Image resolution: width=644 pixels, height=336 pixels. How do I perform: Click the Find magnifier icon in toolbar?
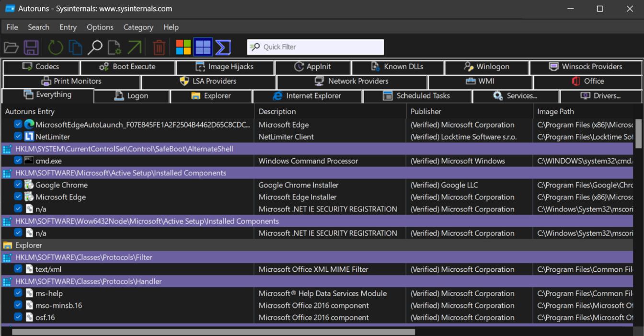click(95, 47)
